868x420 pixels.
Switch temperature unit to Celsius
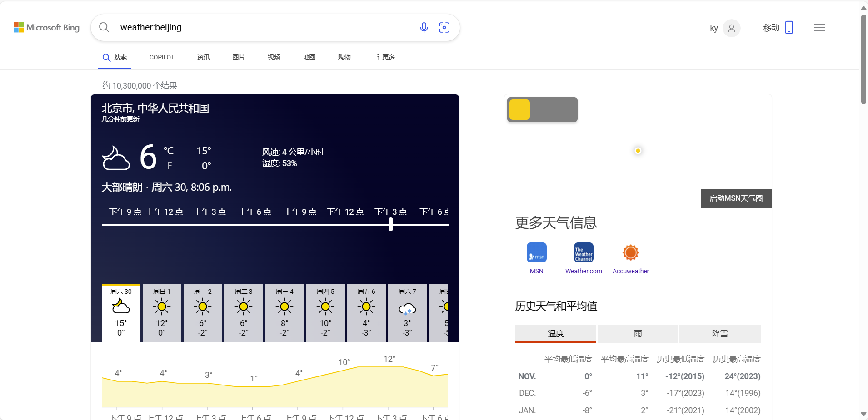[169, 151]
